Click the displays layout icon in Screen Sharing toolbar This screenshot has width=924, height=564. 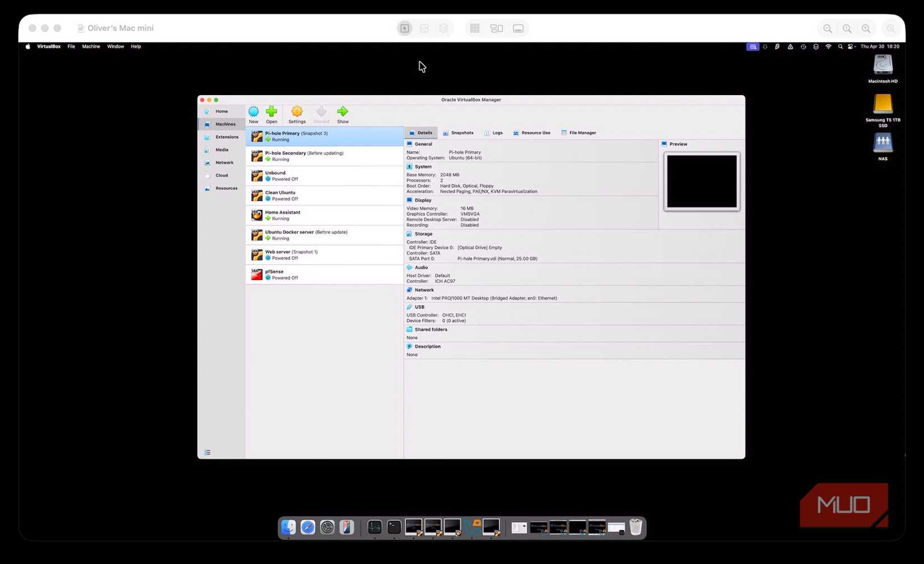496,28
